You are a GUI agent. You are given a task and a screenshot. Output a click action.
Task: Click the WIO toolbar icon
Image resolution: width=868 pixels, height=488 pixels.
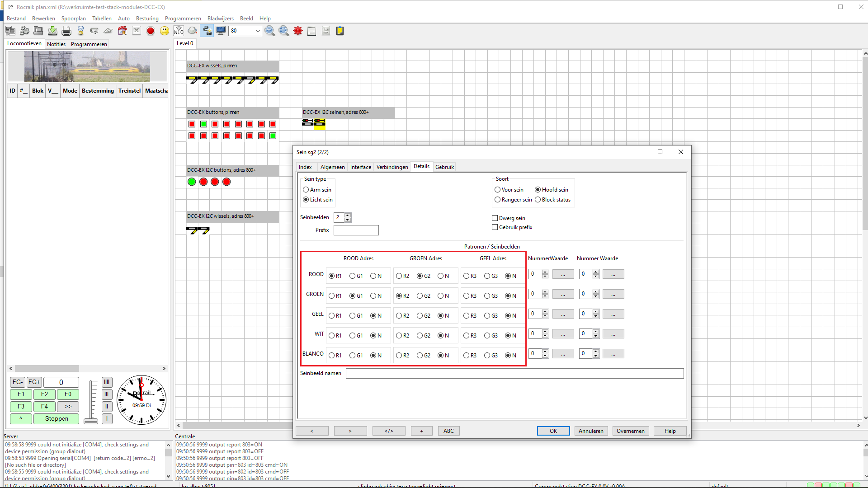pos(179,31)
